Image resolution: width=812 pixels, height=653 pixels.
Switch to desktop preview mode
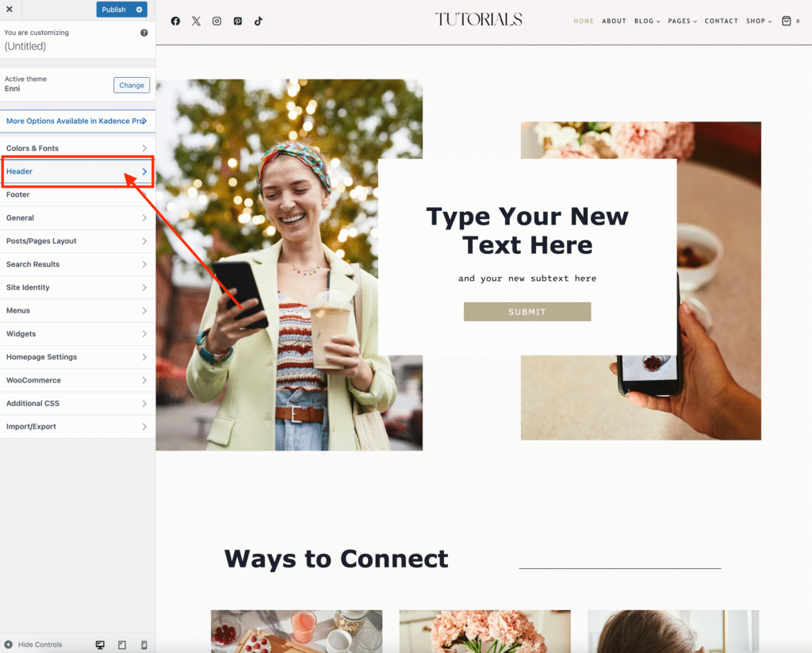click(100, 644)
